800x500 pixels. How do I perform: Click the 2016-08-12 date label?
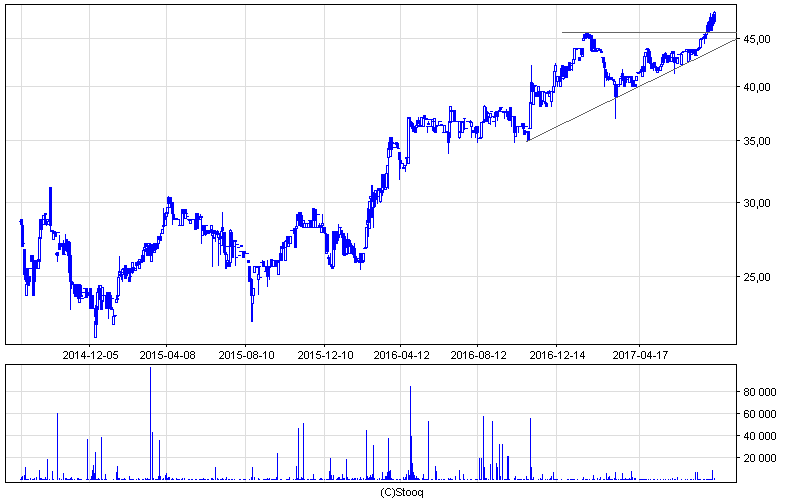click(x=479, y=355)
